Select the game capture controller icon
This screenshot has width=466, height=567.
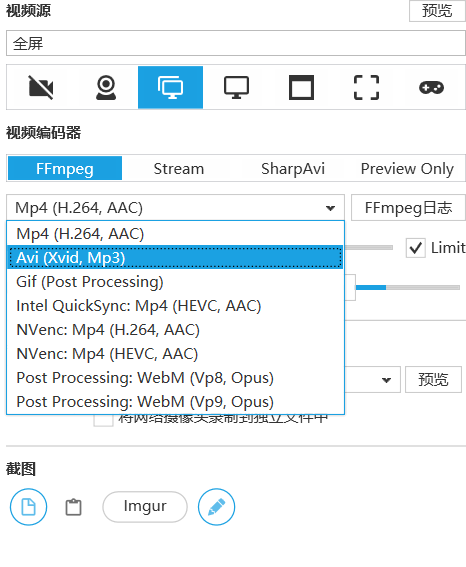click(x=431, y=87)
